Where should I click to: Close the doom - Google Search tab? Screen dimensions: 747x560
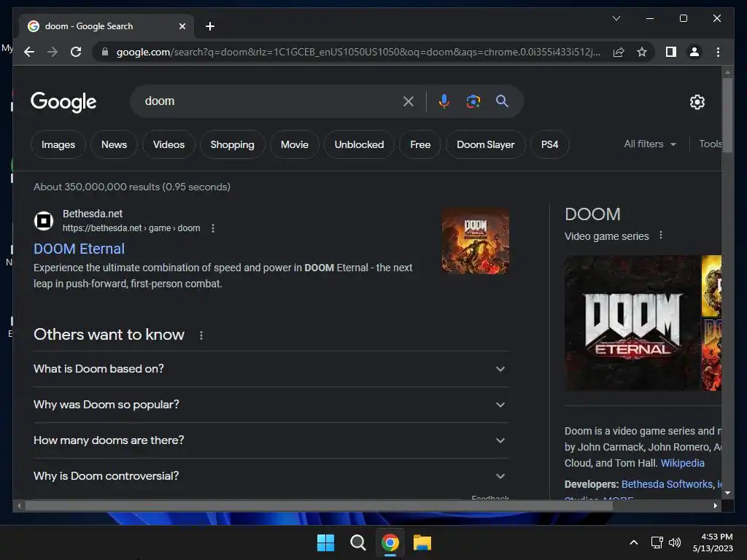click(x=182, y=26)
